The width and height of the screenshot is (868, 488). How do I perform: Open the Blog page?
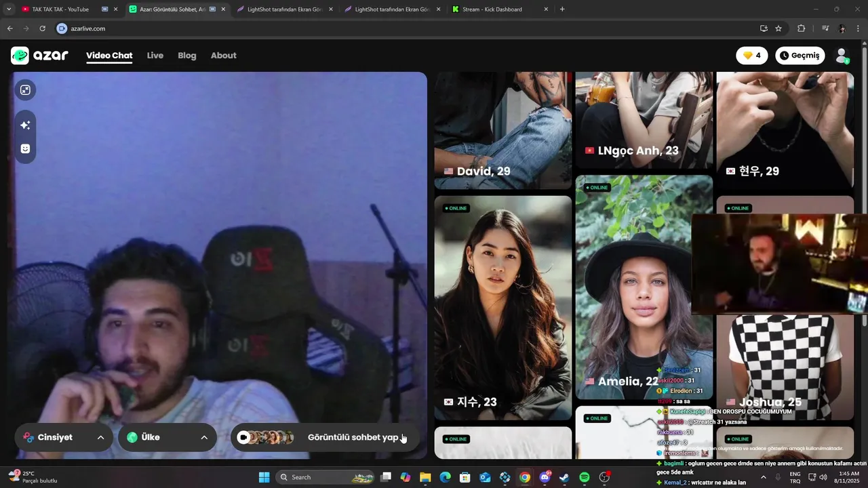[187, 56]
